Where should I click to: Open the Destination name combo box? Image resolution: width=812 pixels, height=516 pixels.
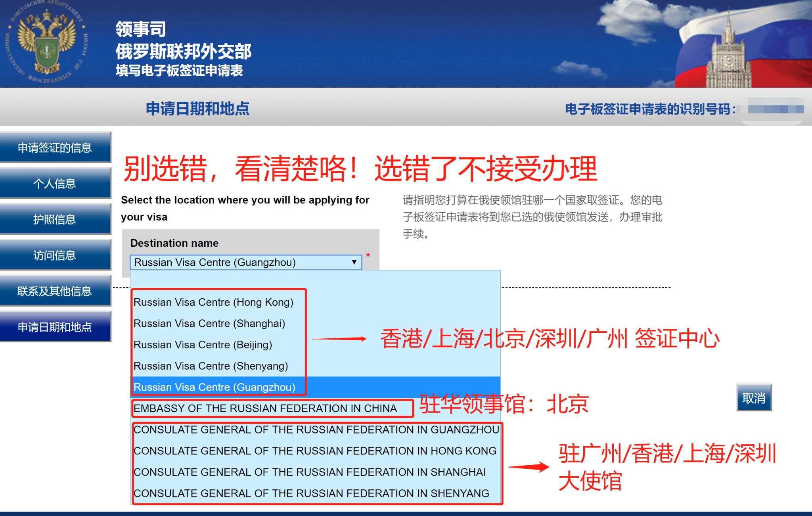[242, 262]
